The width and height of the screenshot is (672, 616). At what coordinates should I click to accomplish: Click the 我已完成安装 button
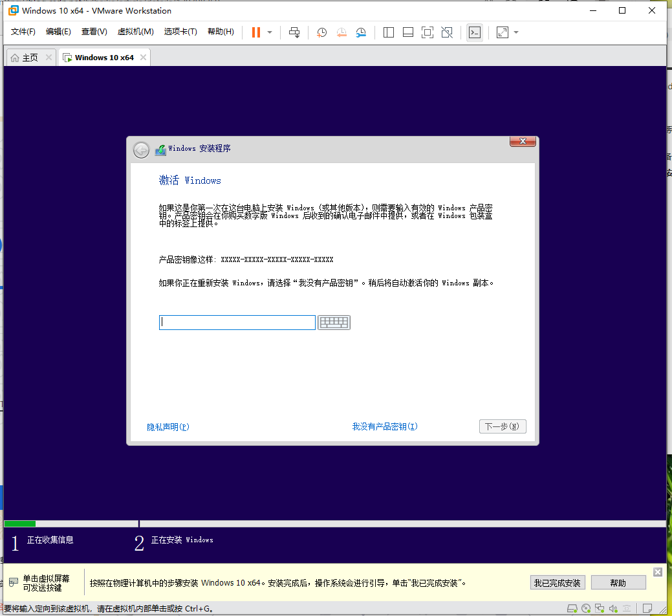point(557,583)
